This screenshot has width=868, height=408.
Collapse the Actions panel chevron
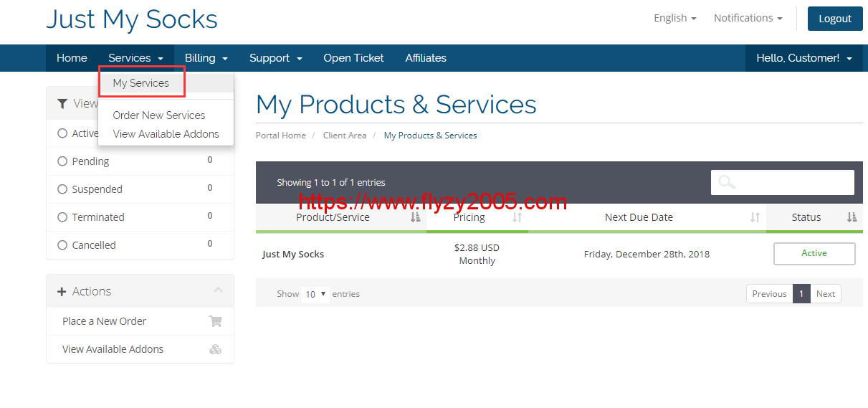[219, 290]
